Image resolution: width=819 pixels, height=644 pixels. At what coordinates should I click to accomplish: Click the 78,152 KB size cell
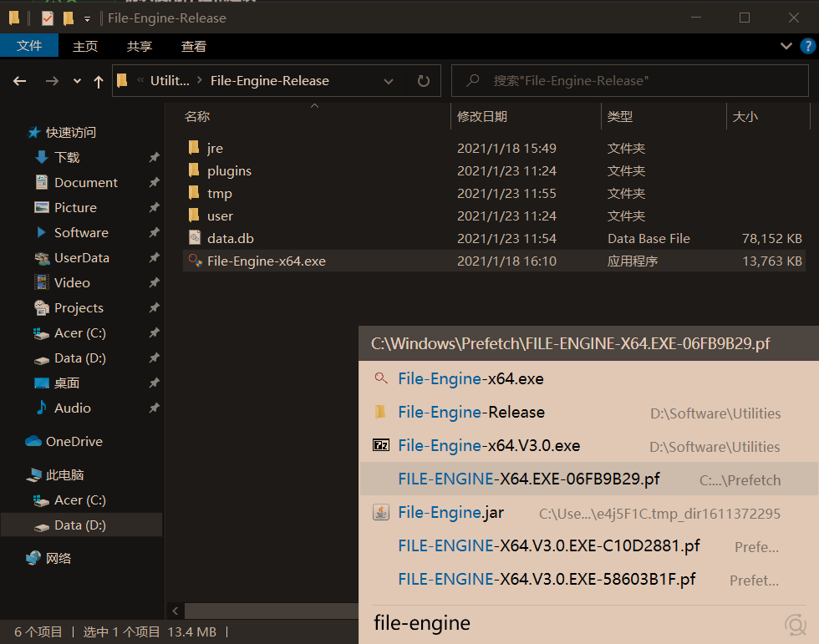pos(771,239)
